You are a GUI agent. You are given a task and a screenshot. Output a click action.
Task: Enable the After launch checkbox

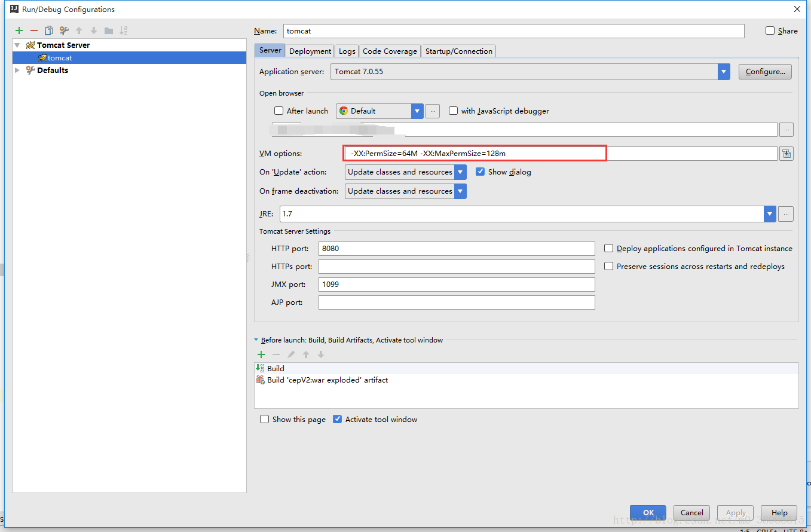click(x=279, y=111)
